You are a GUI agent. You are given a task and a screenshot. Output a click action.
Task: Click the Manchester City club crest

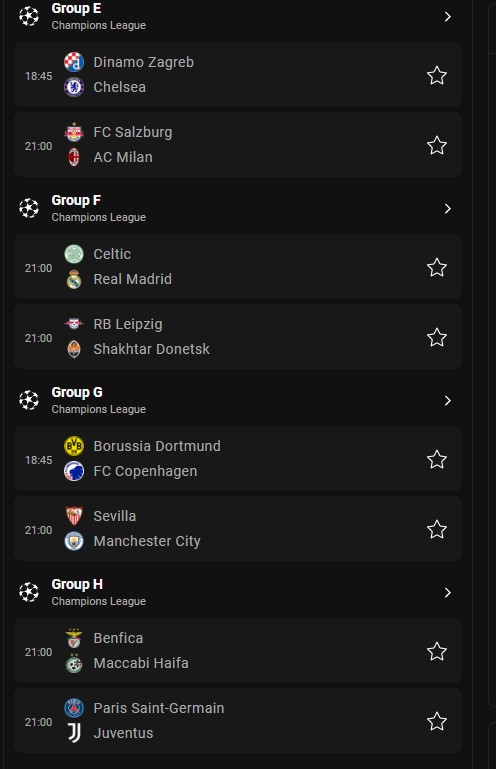[x=74, y=541]
